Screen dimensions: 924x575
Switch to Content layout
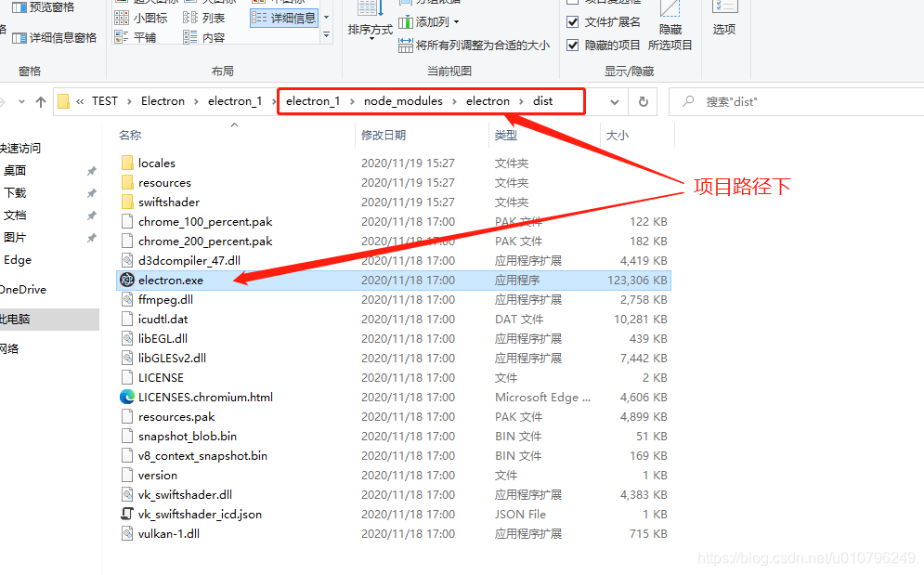[204, 37]
